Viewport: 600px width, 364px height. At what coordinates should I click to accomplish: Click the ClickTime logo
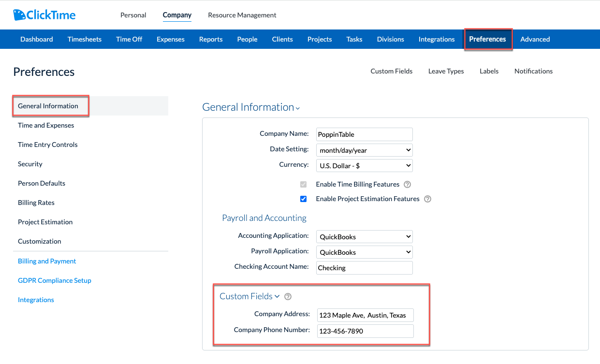point(44,15)
